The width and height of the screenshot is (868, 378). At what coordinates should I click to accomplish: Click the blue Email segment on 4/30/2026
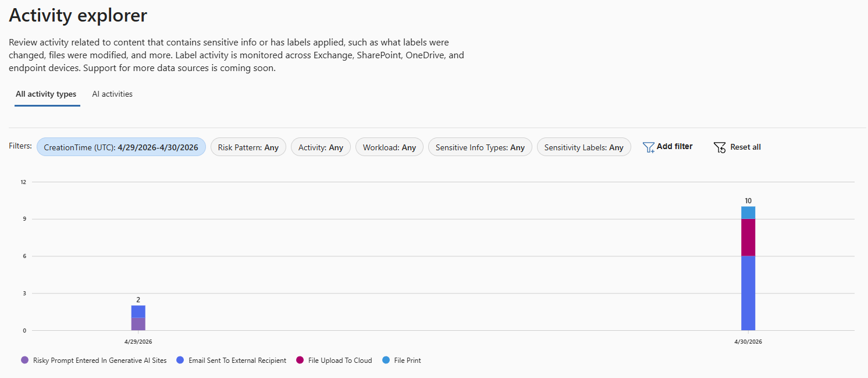[748, 294]
